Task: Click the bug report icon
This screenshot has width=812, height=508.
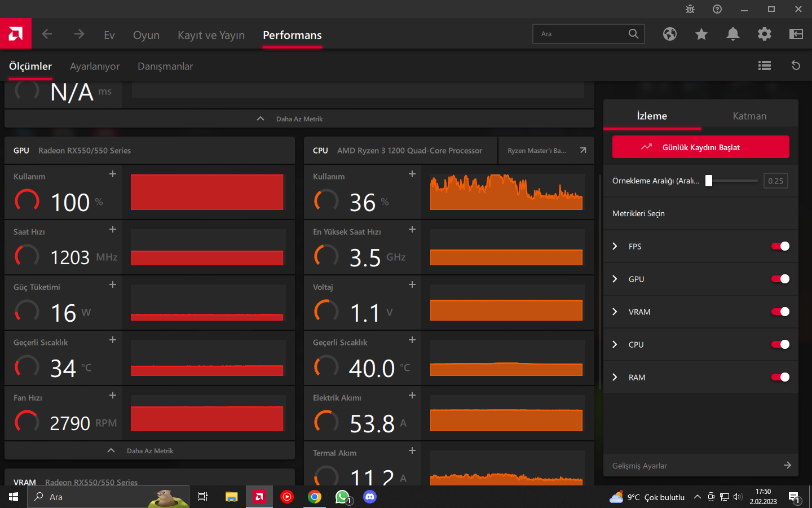Action: pyautogui.click(x=690, y=9)
